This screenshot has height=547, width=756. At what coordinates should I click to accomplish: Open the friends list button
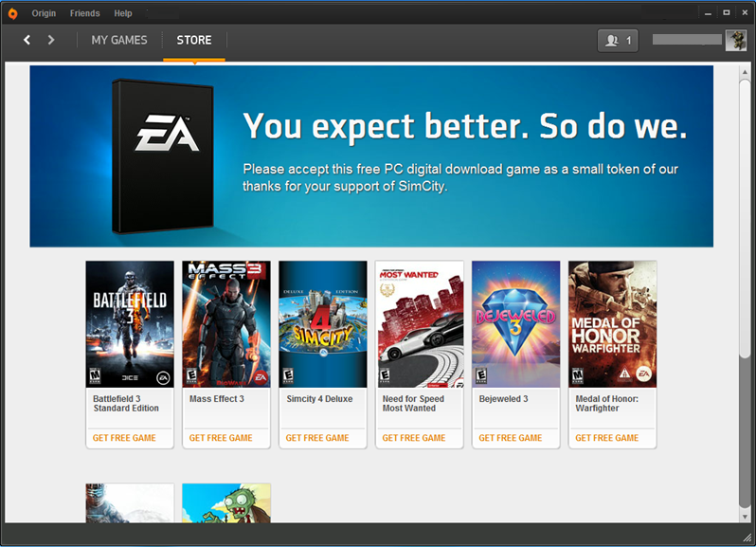tap(618, 41)
